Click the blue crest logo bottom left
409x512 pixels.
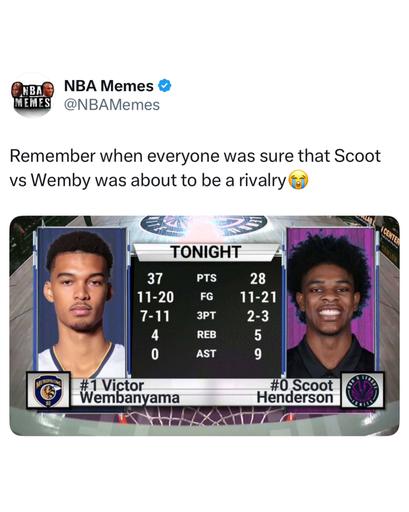48,390
